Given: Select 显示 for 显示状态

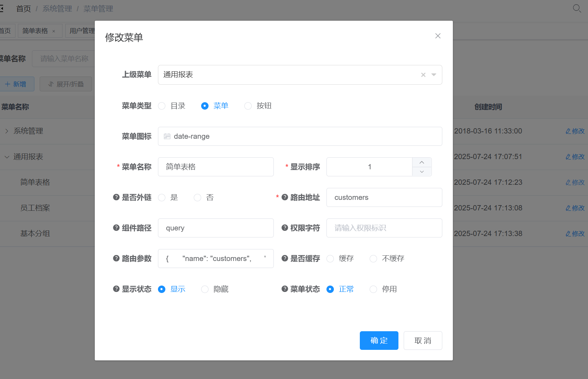Looking at the screenshot, I should coord(162,289).
